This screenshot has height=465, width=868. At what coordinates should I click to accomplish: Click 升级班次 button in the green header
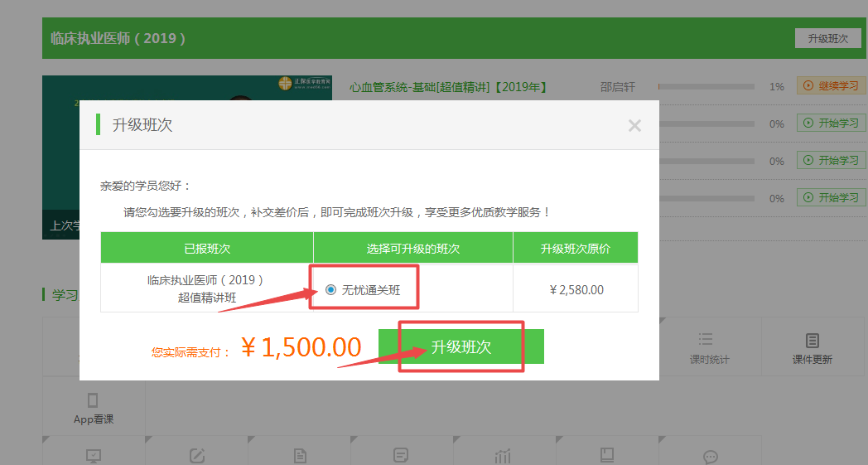(x=827, y=39)
